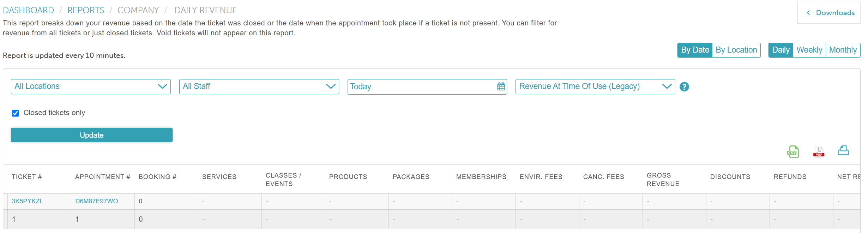This screenshot has width=868, height=233.
Task: Download report as PDF
Action: (819, 152)
